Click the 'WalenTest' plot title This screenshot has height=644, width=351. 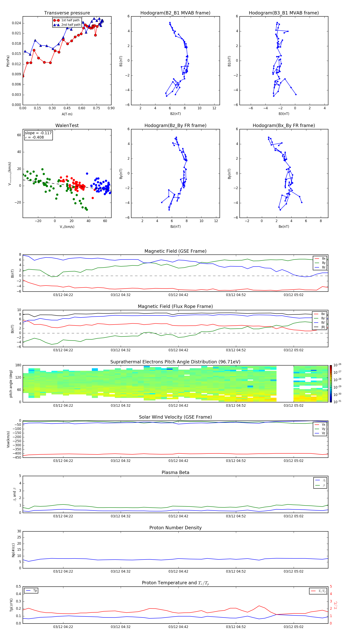(x=67, y=125)
